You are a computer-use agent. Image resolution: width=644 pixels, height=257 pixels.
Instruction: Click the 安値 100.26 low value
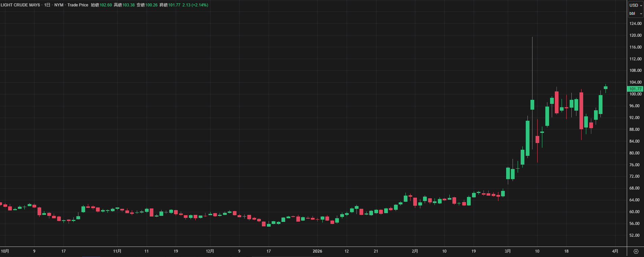(x=151, y=5)
